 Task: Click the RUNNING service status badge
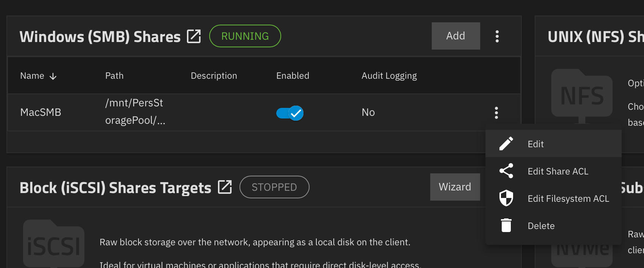coord(245,36)
